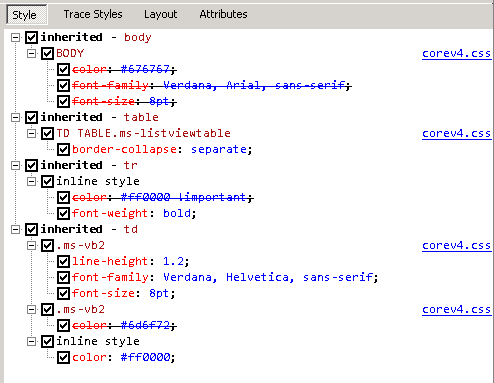Select the 'inherited - table' label
Screen dimensions: 494x383
[x=99, y=117]
